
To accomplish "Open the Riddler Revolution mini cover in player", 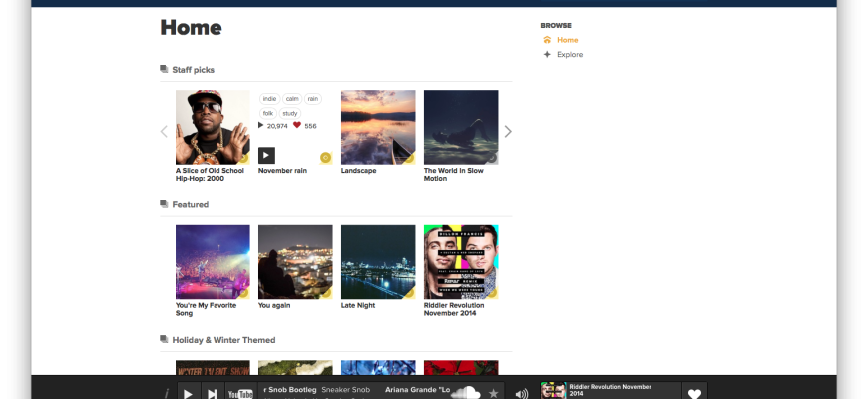I will pos(553,390).
